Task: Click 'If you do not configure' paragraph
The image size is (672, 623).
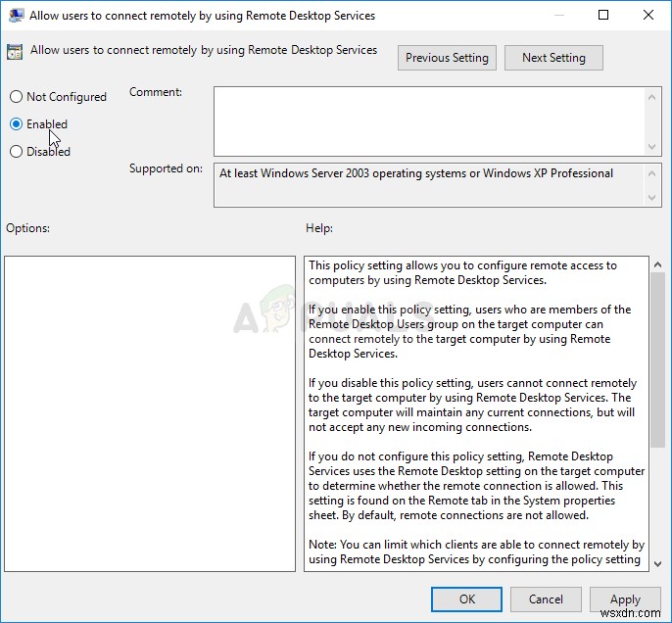Action: pyautogui.click(x=476, y=486)
